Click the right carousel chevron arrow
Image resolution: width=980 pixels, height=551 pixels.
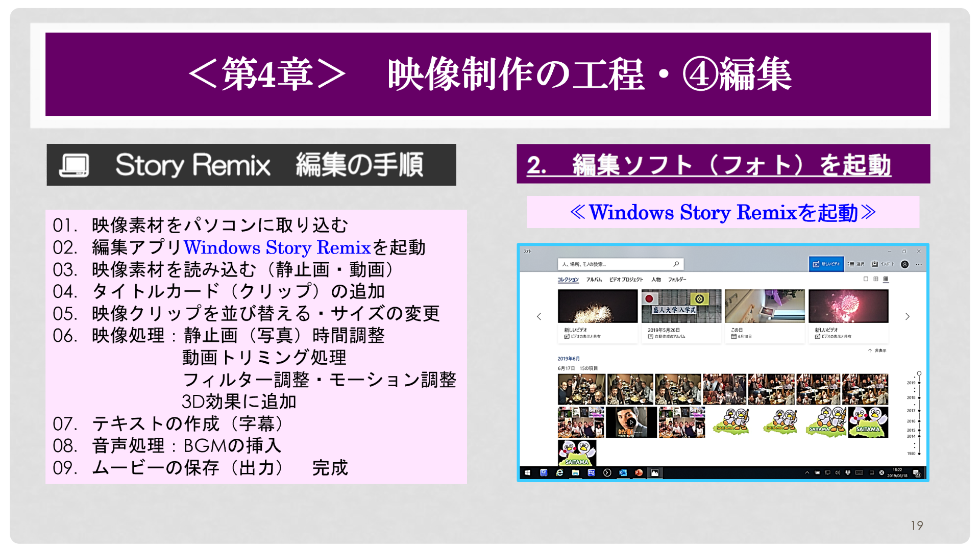pos(907,316)
